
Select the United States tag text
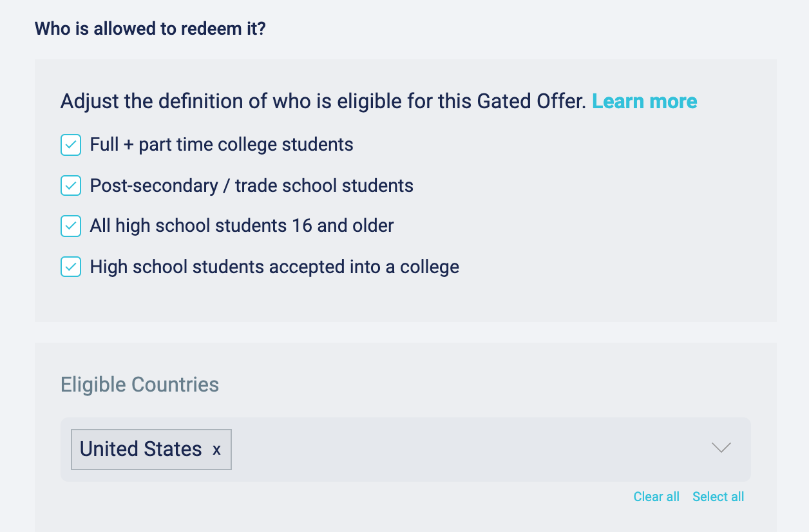tap(141, 449)
